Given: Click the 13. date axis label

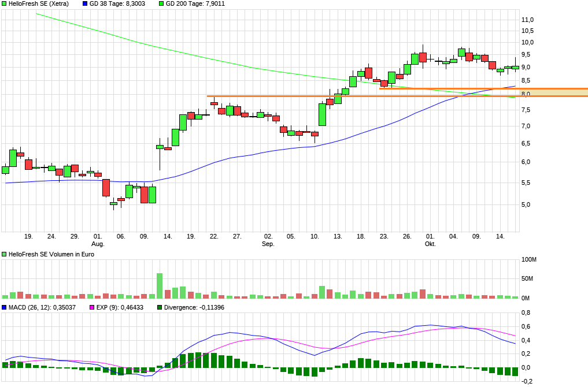Looking at the screenshot, I should pos(338,237).
